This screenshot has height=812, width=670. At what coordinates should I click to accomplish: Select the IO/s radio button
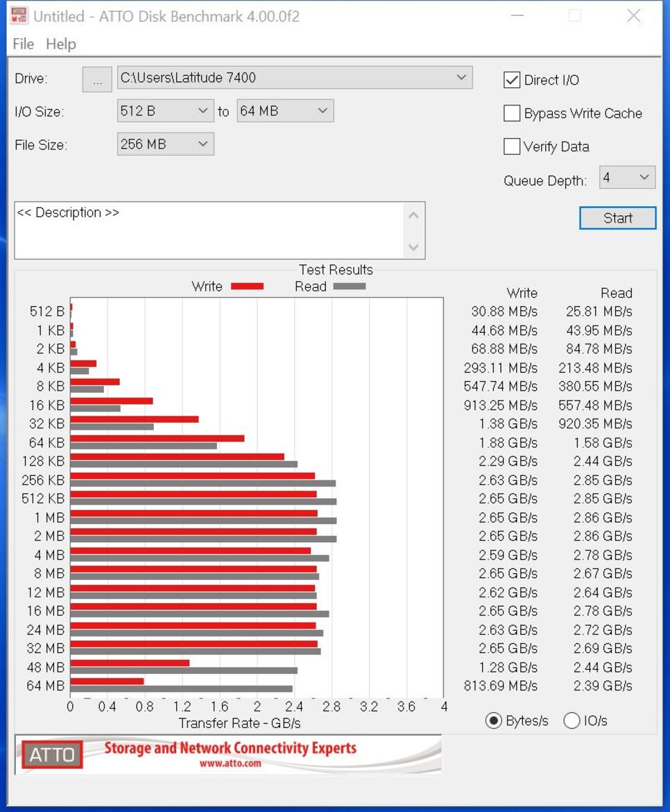click(572, 720)
